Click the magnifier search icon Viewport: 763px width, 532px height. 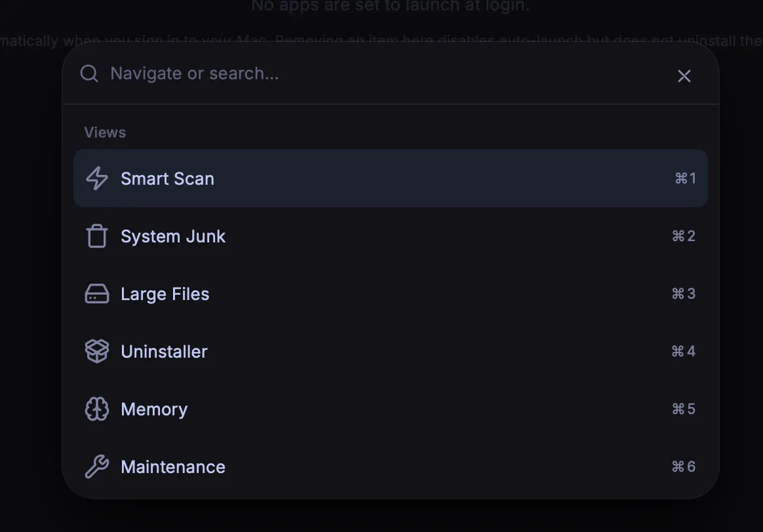(89, 74)
